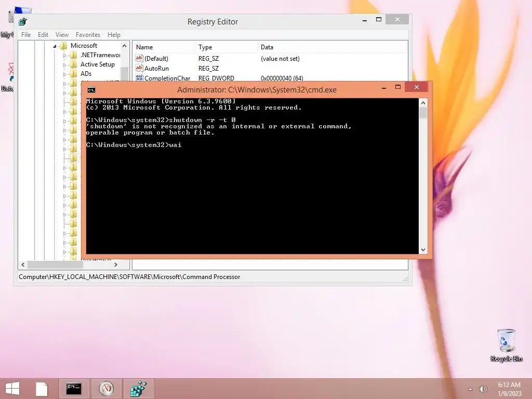532x399 pixels.
Task: Open the blank document taskbar icon
Action: point(42,389)
